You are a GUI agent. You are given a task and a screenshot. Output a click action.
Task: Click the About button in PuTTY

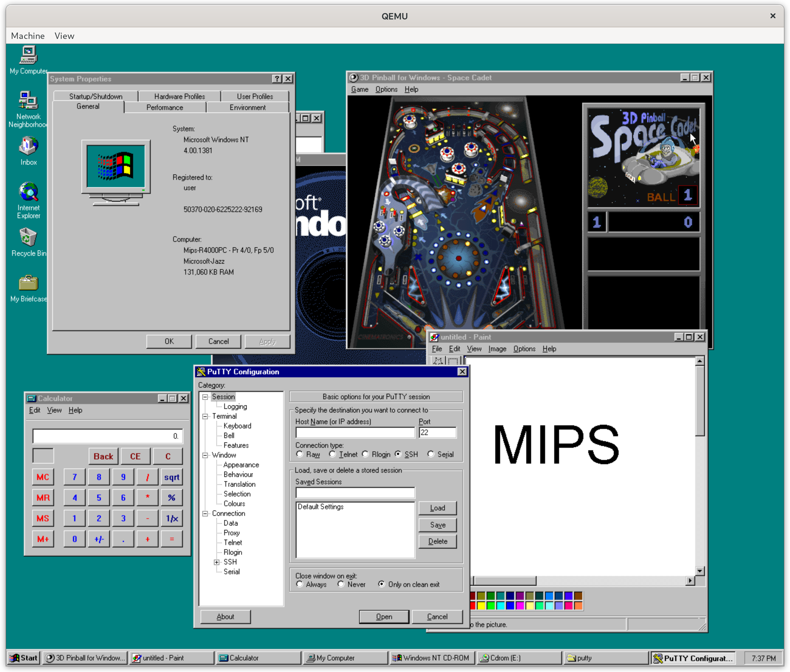(225, 617)
